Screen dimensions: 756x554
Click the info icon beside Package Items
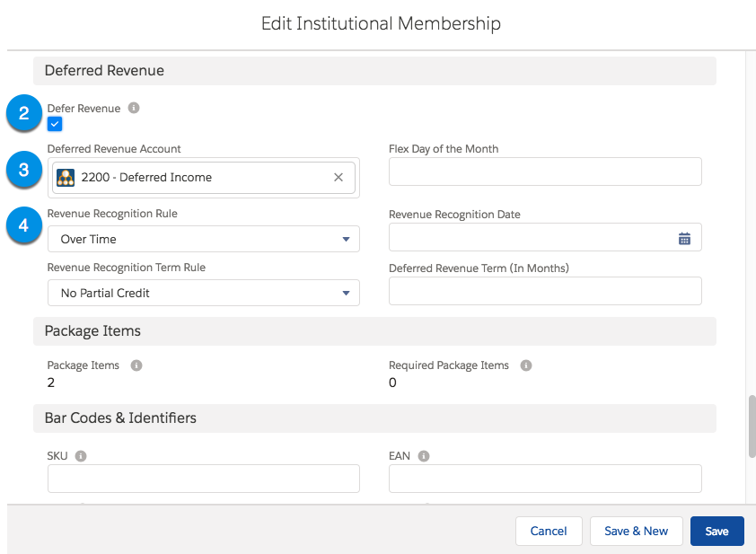pos(136,365)
